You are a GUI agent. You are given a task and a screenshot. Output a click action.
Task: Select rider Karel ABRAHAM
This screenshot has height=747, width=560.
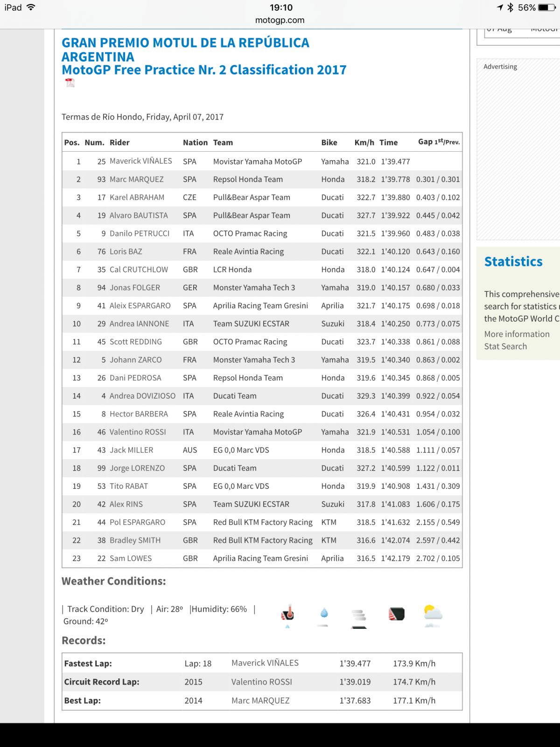[137, 197]
